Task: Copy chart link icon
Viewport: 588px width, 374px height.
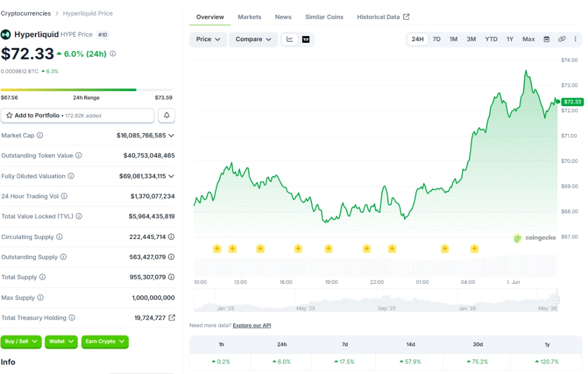Action: tap(562, 39)
